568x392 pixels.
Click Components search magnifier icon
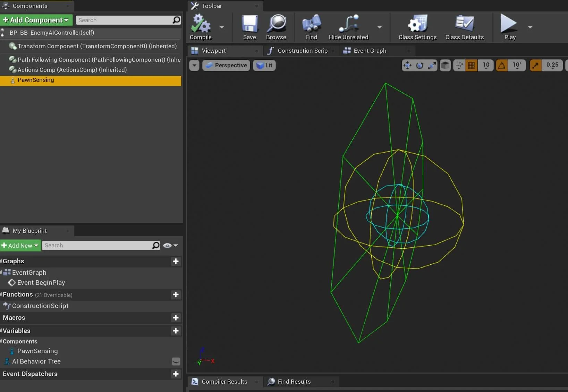[x=177, y=20]
